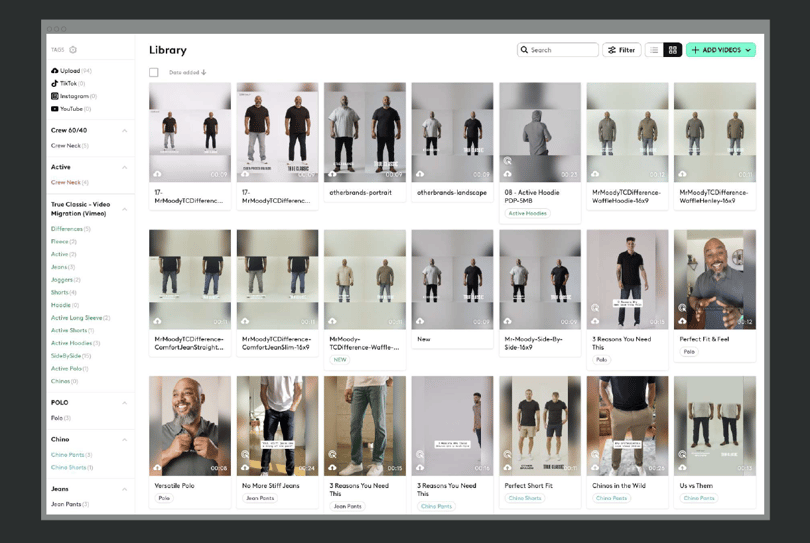Screen dimensions: 810x543
Task: Select the YouTube source in sidebar
Action: [x=71, y=109]
